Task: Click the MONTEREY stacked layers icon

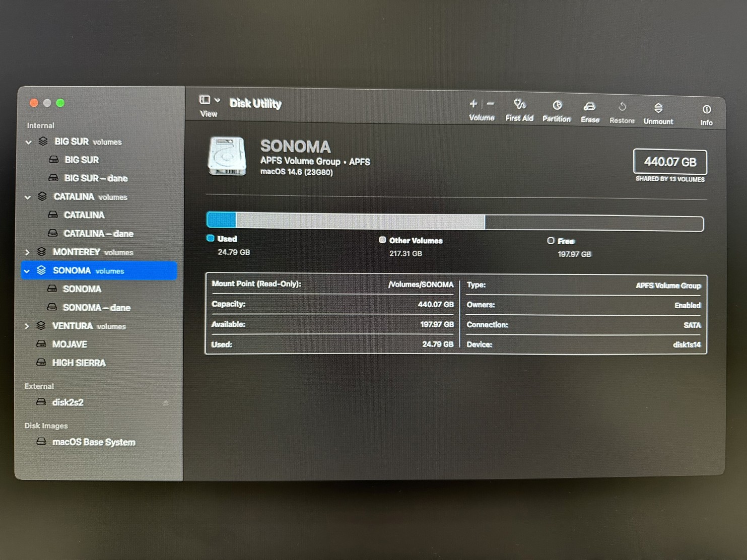Action: click(42, 252)
